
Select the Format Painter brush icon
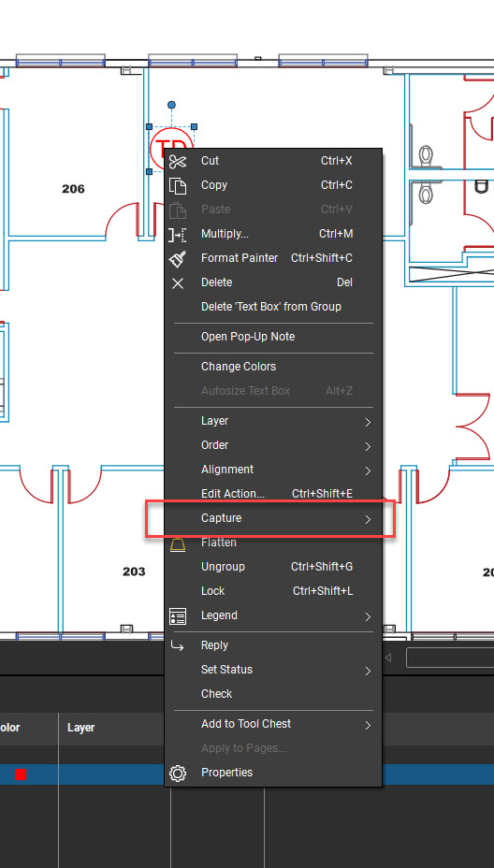177,258
